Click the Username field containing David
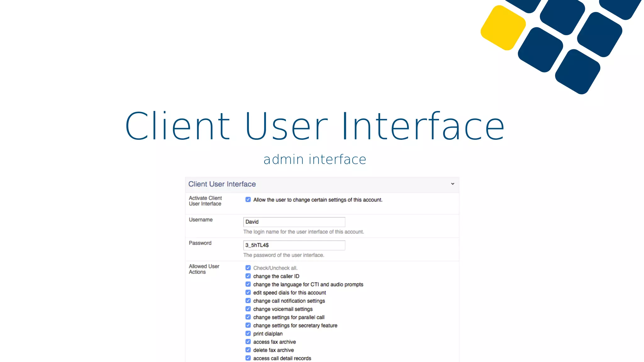644x362 pixels. [x=294, y=222]
